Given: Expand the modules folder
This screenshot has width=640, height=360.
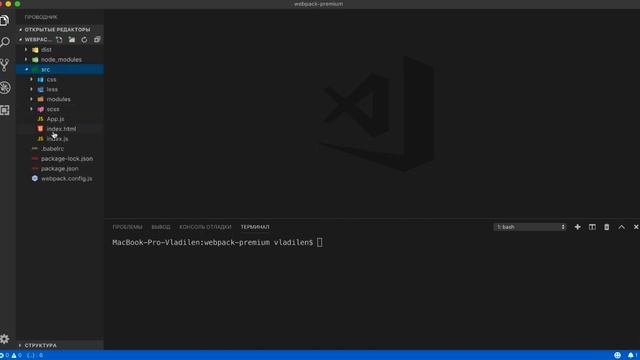Looking at the screenshot, I should pyautogui.click(x=60, y=99).
